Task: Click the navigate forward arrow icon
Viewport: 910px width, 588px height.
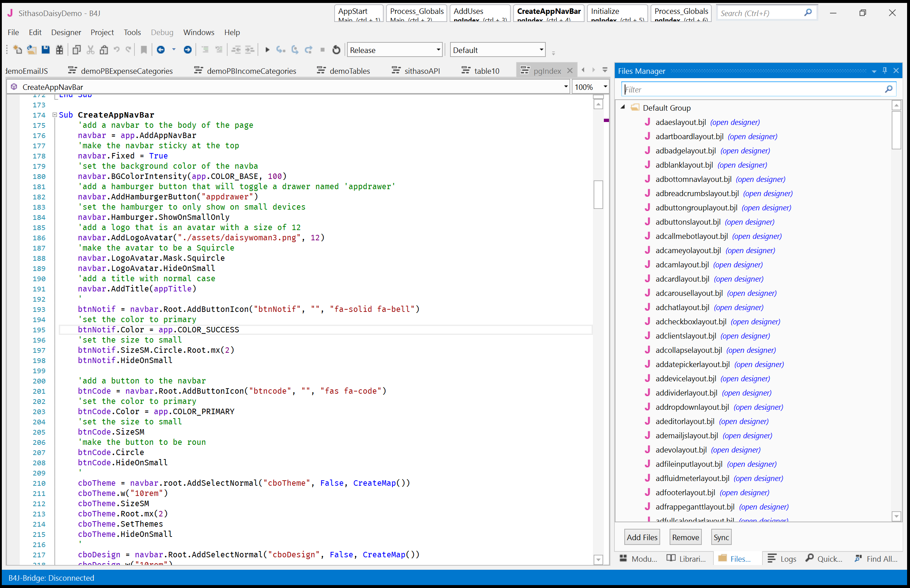Action: 187,50
